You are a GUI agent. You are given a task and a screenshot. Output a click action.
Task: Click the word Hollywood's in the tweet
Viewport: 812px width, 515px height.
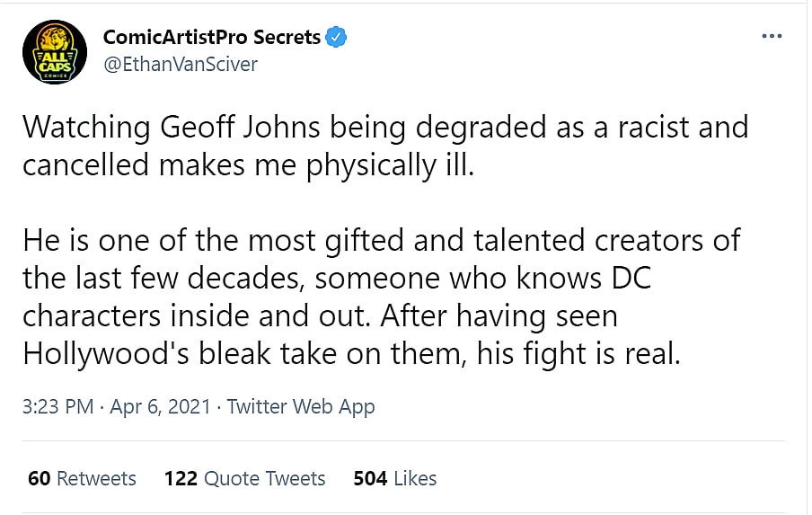click(112, 353)
